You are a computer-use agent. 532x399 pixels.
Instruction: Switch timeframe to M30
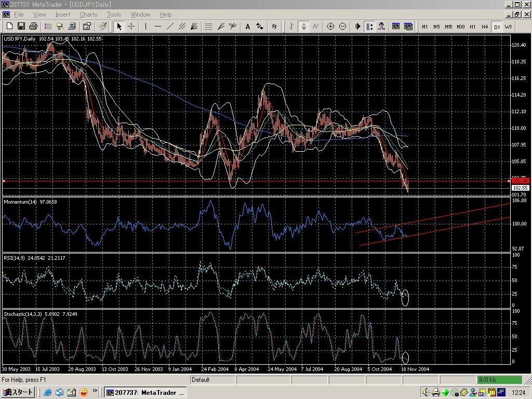pyautogui.click(x=461, y=27)
